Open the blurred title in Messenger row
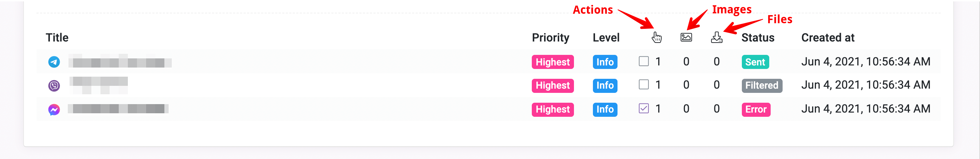This screenshot has height=159, width=980. pyautogui.click(x=118, y=109)
